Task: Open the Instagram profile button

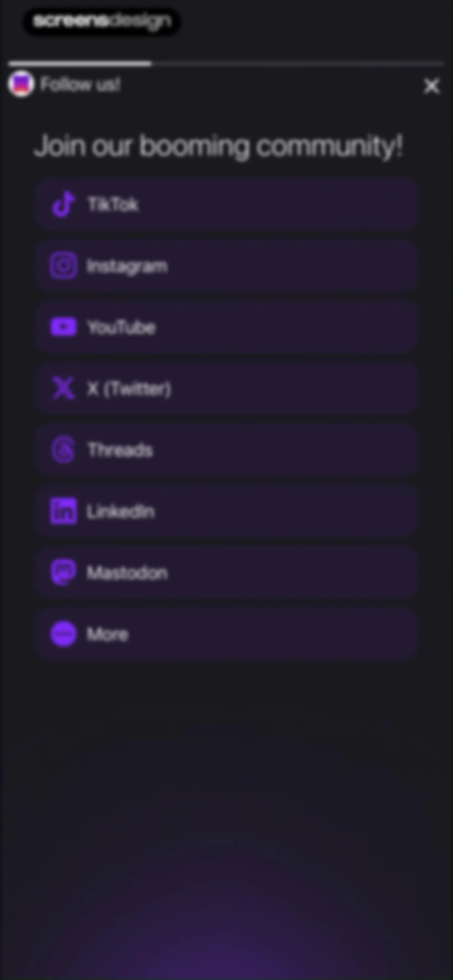Action: 227,265
